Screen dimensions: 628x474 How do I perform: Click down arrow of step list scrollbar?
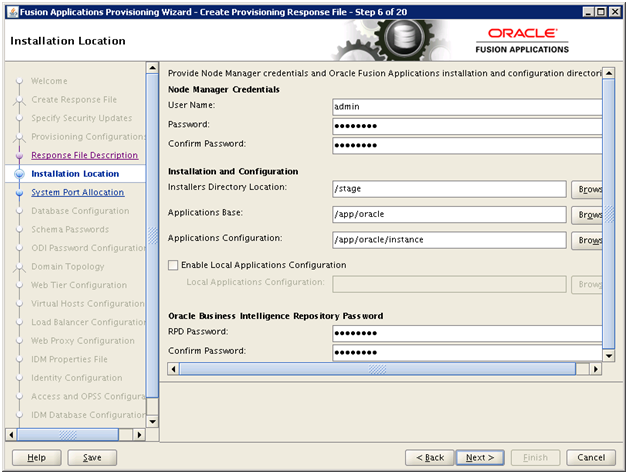pyautogui.click(x=152, y=422)
